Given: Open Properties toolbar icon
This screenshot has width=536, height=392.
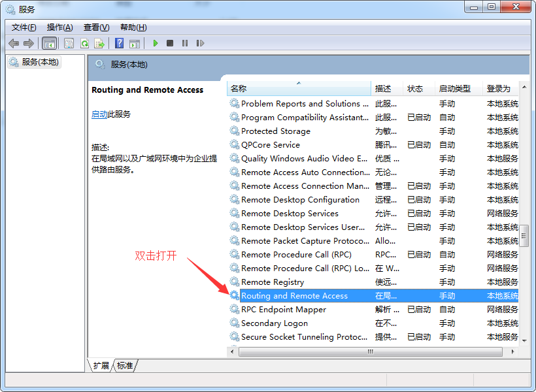Looking at the screenshot, I should click(69, 43).
